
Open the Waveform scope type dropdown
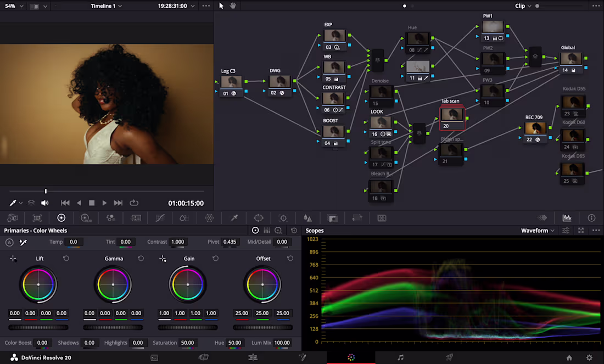(536, 231)
